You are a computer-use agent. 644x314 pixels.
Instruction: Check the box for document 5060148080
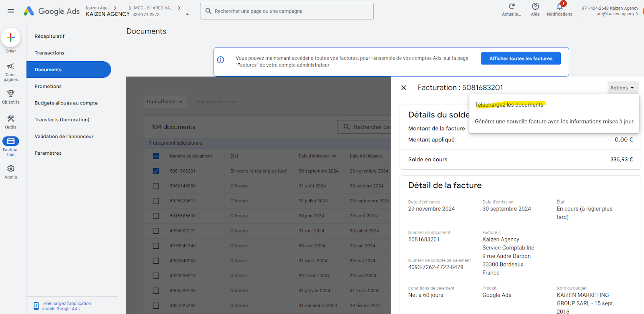coord(156,186)
